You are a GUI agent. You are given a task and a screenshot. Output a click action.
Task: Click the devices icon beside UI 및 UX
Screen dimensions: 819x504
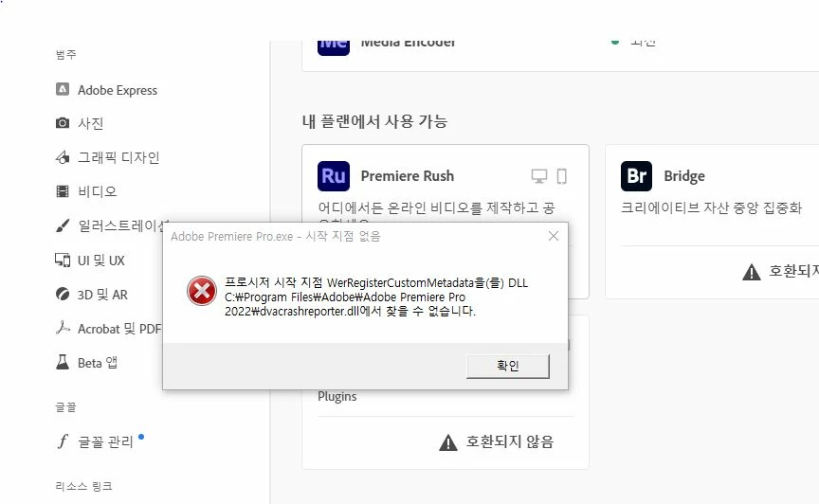coord(63,261)
